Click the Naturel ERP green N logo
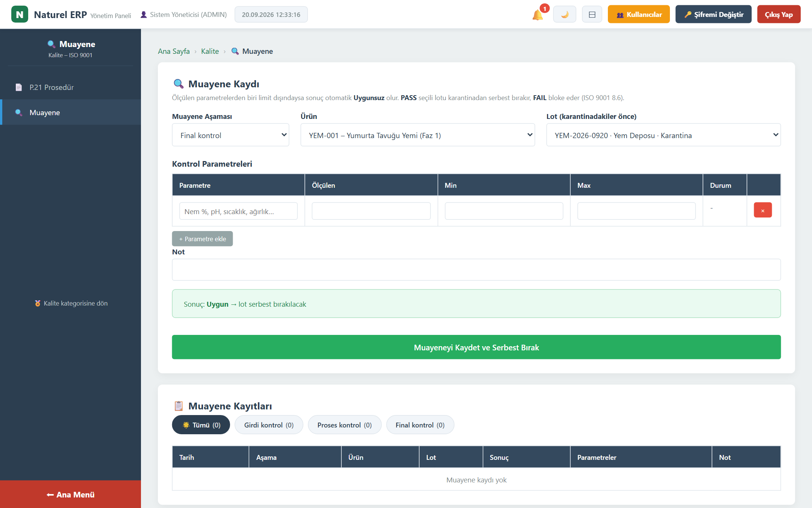This screenshot has height=508, width=812. [20, 14]
